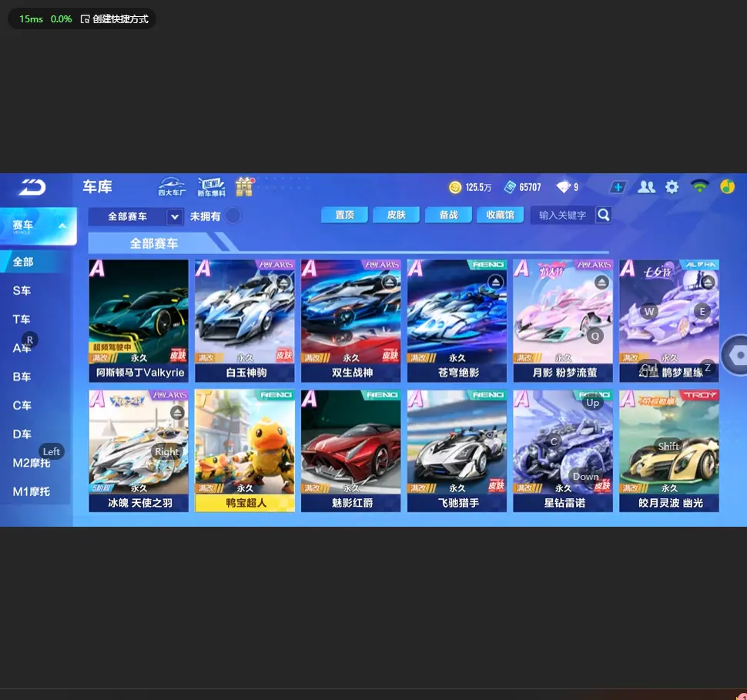Click the Wi-Fi signal status icon

(699, 187)
